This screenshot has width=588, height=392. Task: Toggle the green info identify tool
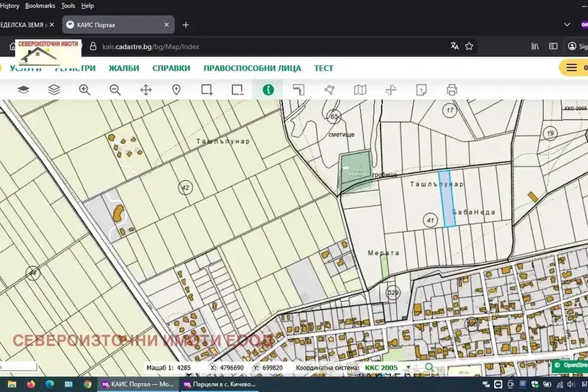point(268,90)
